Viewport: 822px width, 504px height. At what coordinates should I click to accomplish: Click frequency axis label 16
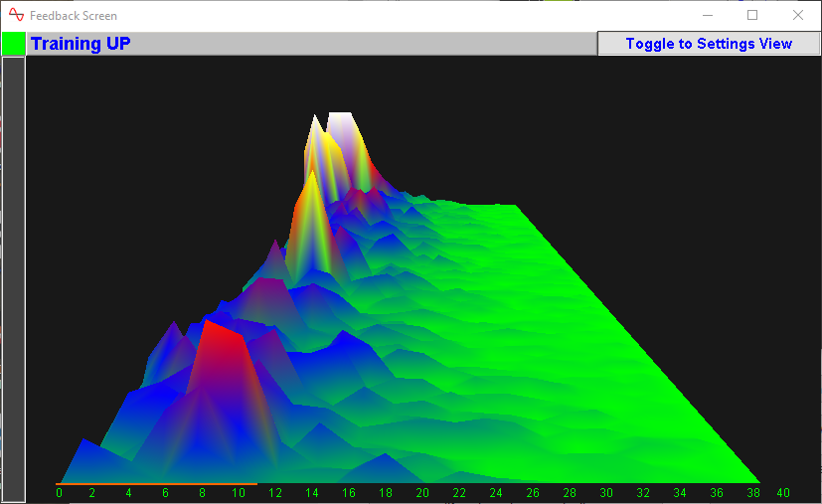click(349, 493)
